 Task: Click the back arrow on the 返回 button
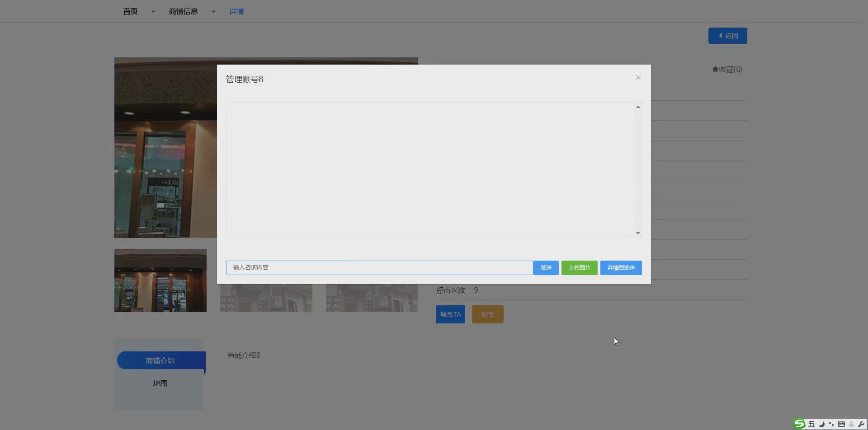tap(721, 35)
